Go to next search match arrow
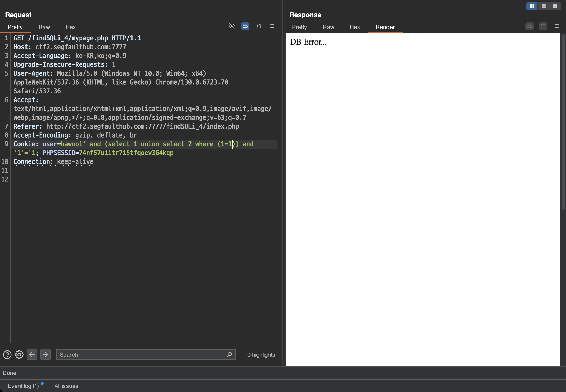The width and height of the screenshot is (566, 392). pyautogui.click(x=45, y=355)
